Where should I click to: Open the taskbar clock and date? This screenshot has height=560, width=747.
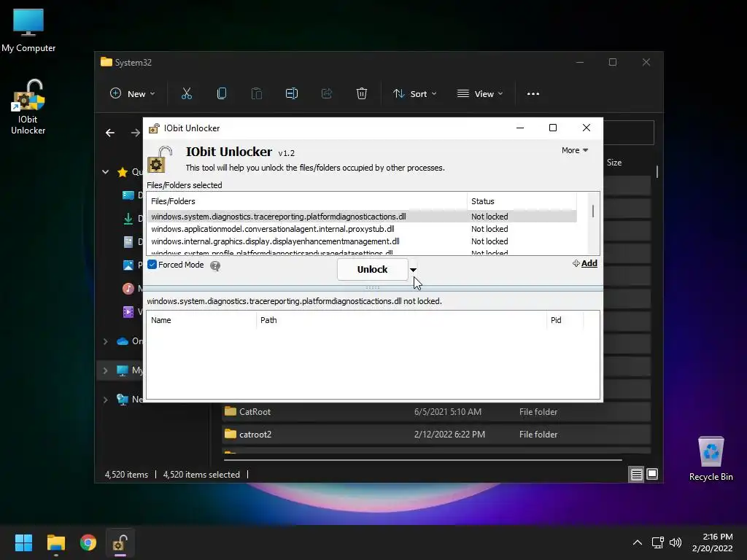coord(713,542)
